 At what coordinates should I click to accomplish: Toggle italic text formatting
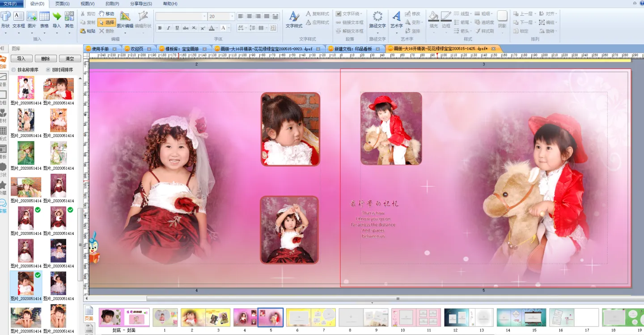tap(168, 28)
